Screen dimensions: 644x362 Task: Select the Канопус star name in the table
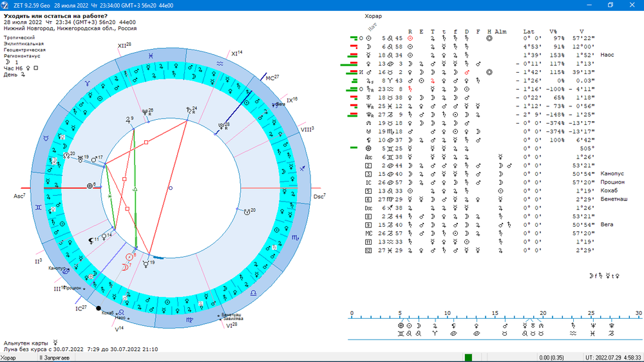point(612,174)
